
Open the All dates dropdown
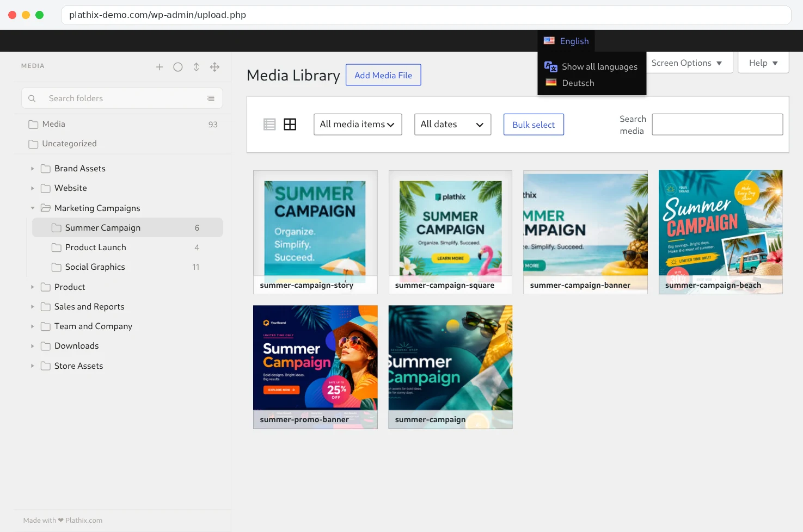pyautogui.click(x=452, y=125)
